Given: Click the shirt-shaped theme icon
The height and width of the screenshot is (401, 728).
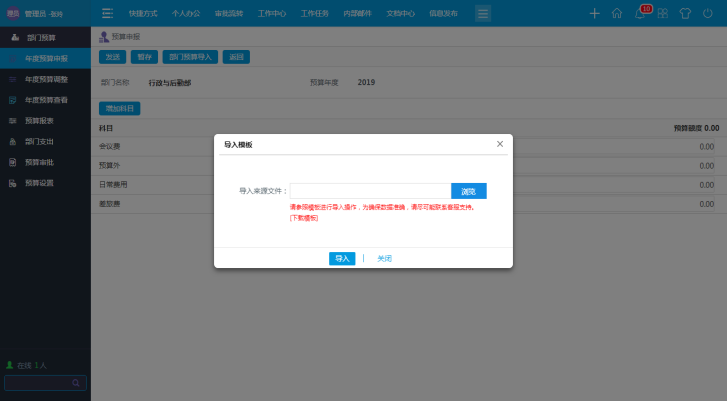Looking at the screenshot, I should pos(685,13).
